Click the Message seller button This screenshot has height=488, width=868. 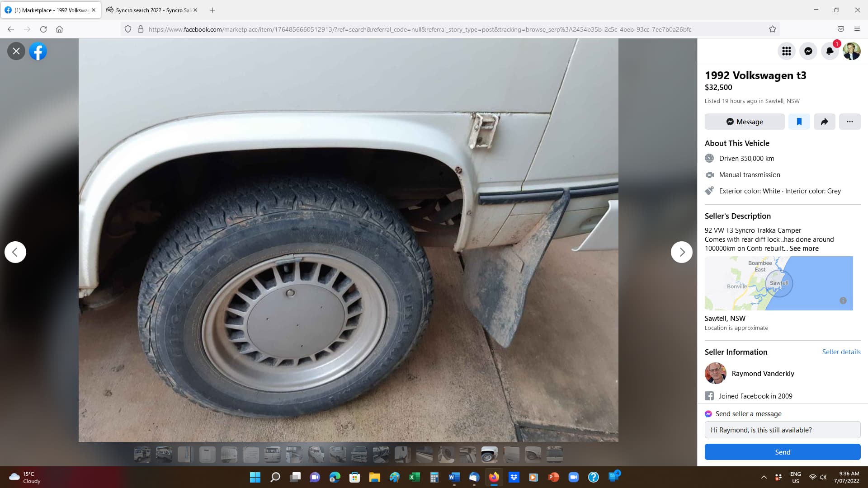click(744, 122)
